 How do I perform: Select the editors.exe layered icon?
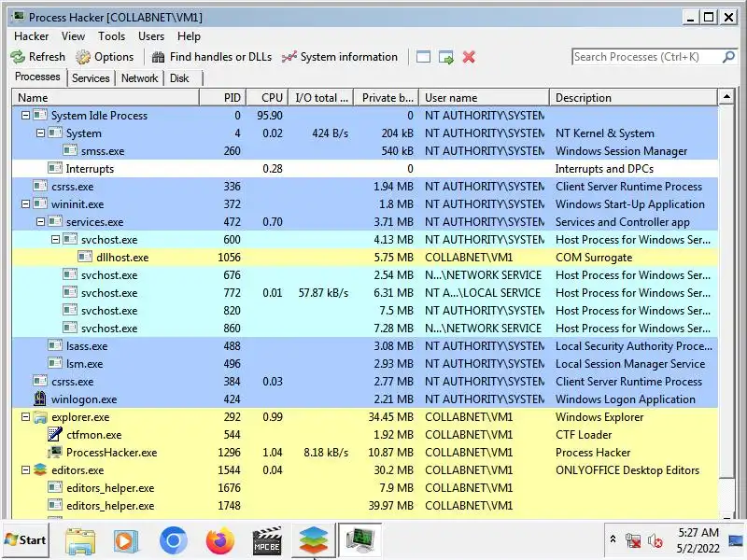40,469
